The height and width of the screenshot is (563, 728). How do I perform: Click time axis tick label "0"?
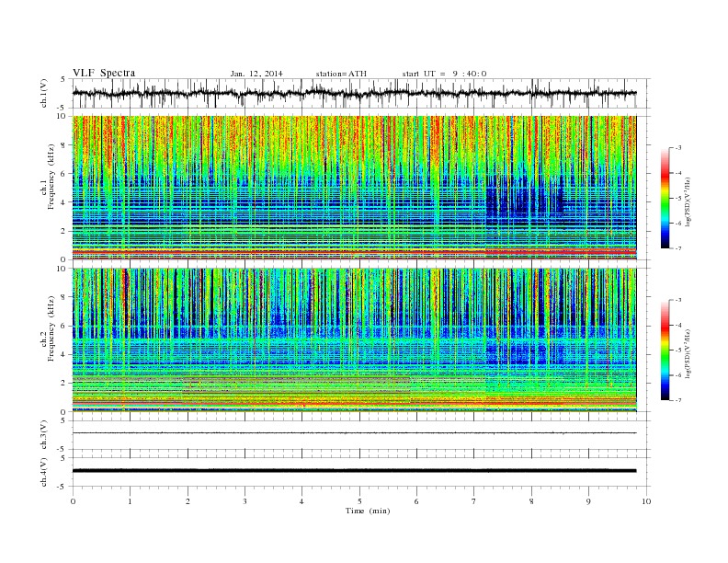click(x=73, y=501)
